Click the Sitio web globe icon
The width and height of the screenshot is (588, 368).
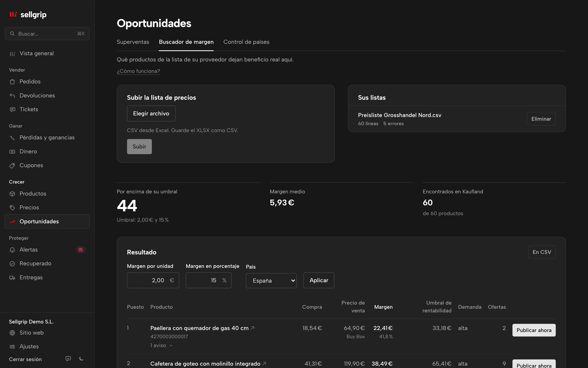tap(12, 333)
